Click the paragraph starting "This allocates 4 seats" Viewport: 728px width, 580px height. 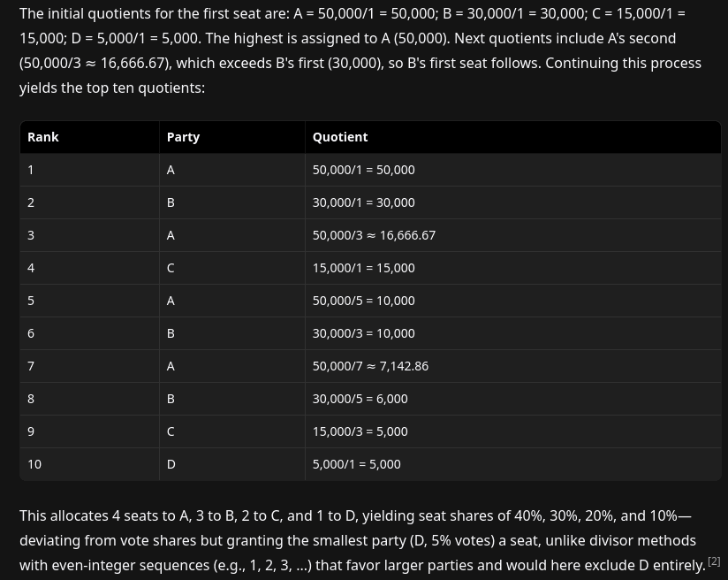coord(353,540)
